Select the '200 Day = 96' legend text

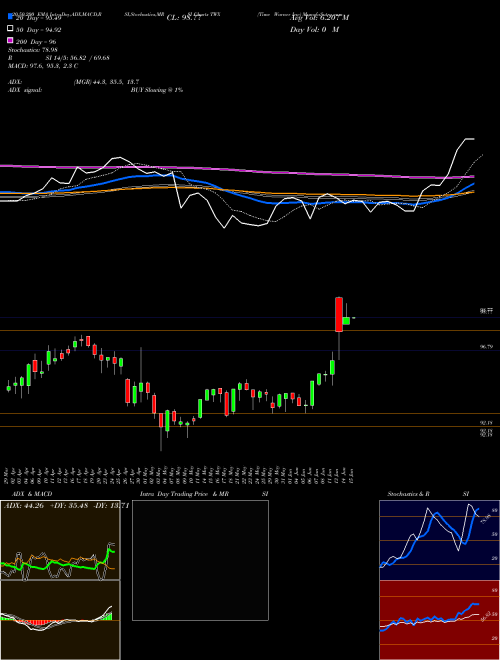[36, 42]
